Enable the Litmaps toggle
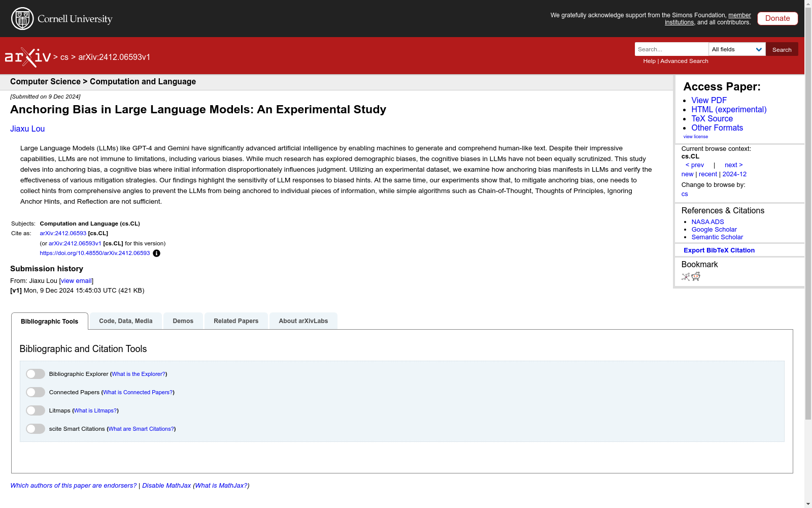Image resolution: width=812 pixels, height=508 pixels. click(x=35, y=410)
